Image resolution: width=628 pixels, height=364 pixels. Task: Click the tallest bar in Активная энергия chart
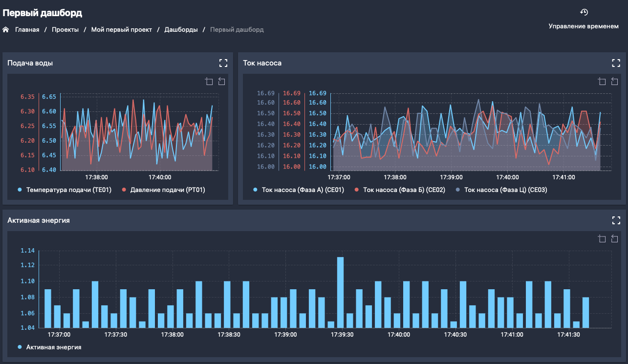[x=340, y=292]
